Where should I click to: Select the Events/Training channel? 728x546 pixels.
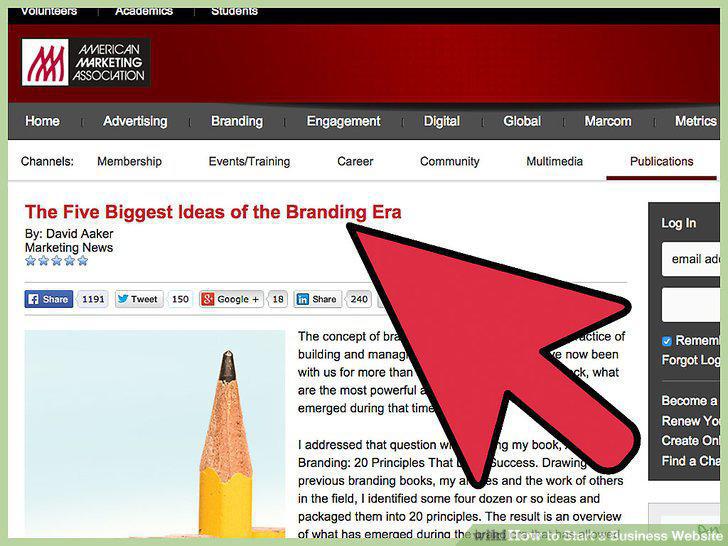(249, 161)
